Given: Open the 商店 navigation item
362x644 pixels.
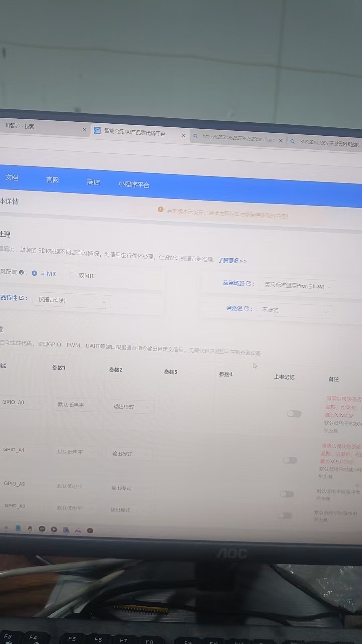Looking at the screenshot, I should click(x=94, y=182).
